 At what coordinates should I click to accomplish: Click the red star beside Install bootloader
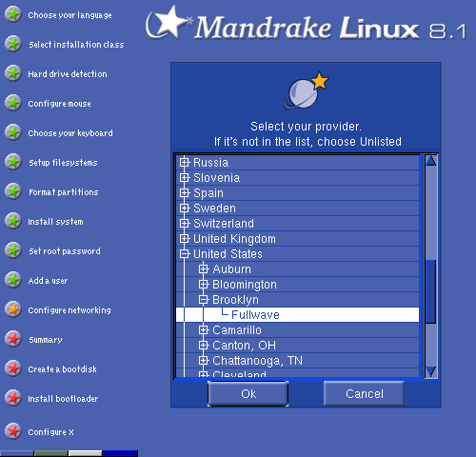(x=13, y=398)
